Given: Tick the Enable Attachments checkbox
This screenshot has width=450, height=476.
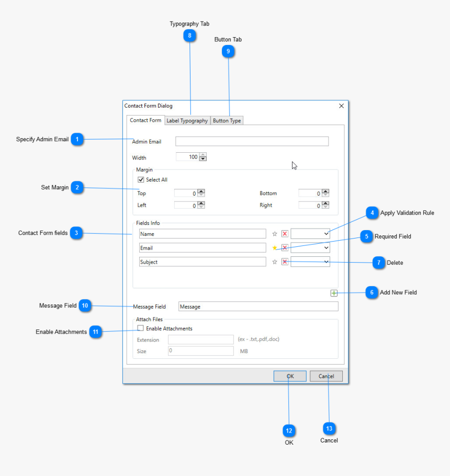Looking at the screenshot, I should 141,328.
